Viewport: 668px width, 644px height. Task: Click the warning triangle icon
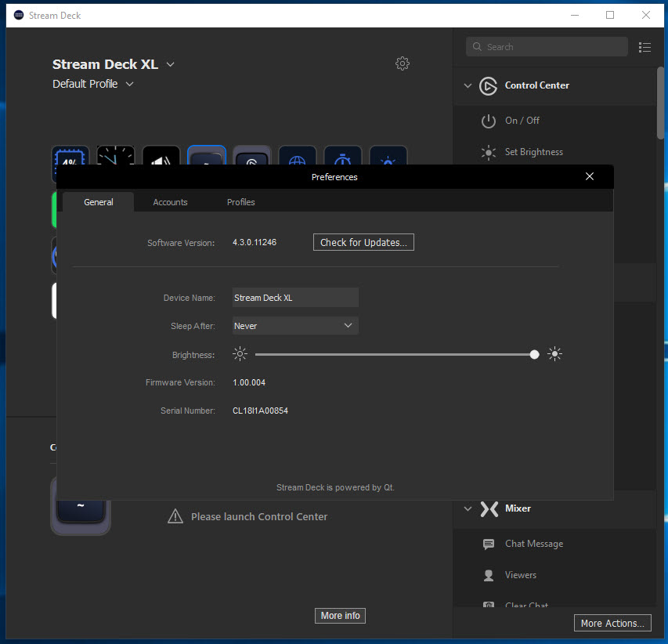175,516
